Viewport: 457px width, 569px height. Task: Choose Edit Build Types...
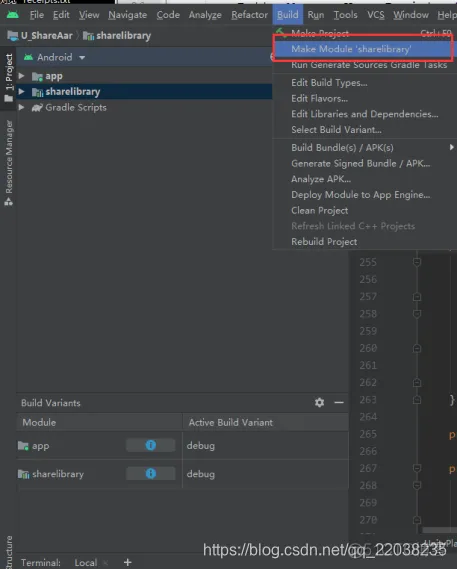click(x=364, y=83)
